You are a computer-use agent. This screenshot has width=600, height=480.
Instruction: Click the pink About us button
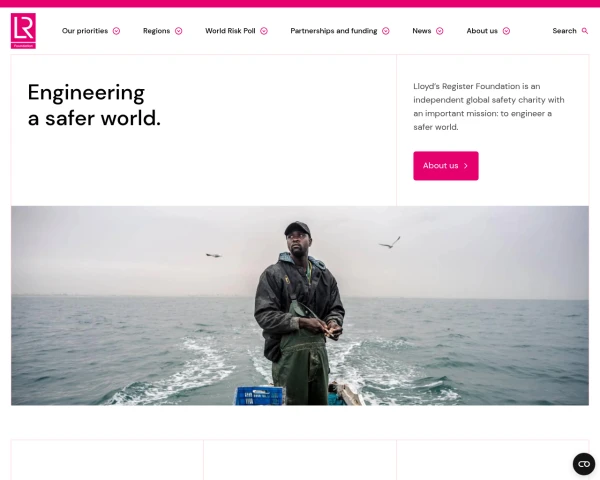[446, 166]
